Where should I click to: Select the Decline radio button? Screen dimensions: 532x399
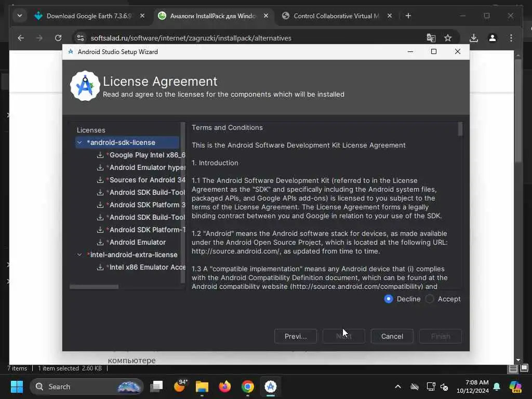[389, 299]
